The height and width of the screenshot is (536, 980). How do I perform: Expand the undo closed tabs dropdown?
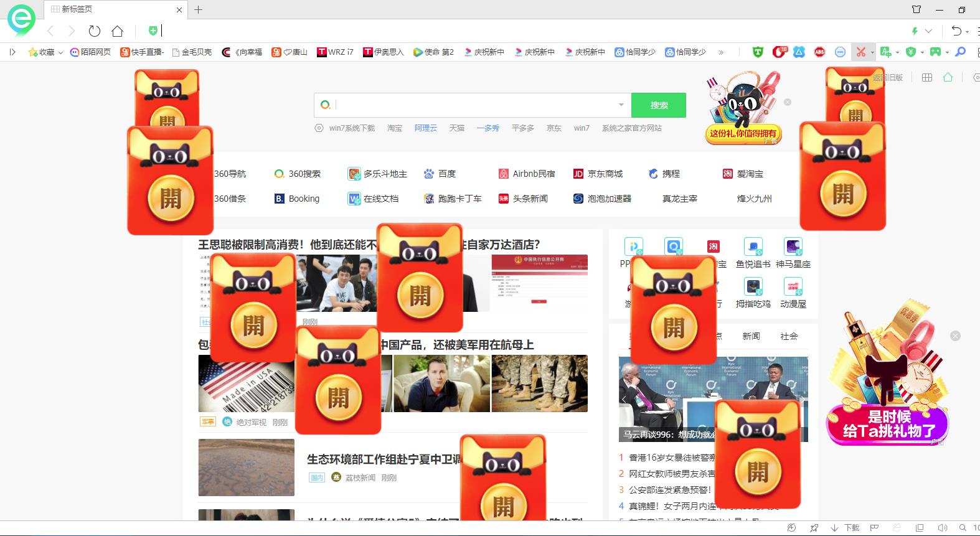pyautogui.click(x=968, y=31)
